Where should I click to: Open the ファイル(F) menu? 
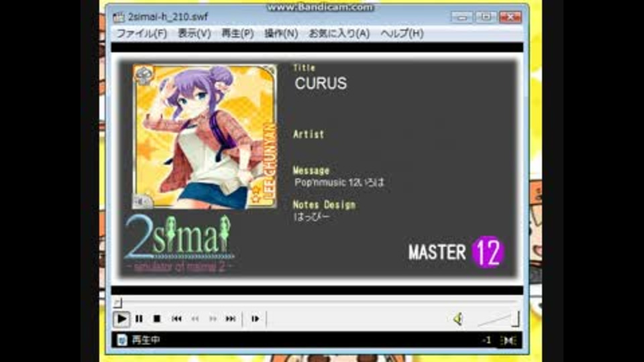coord(142,34)
